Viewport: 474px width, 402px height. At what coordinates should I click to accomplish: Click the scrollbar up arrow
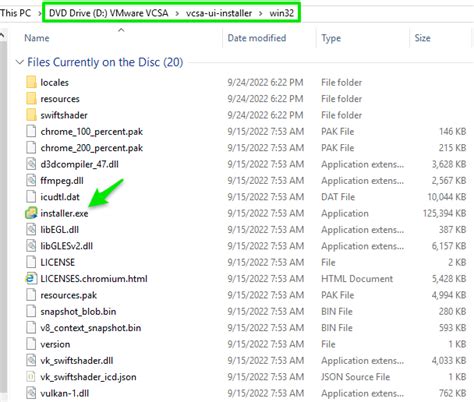(x=3, y=35)
